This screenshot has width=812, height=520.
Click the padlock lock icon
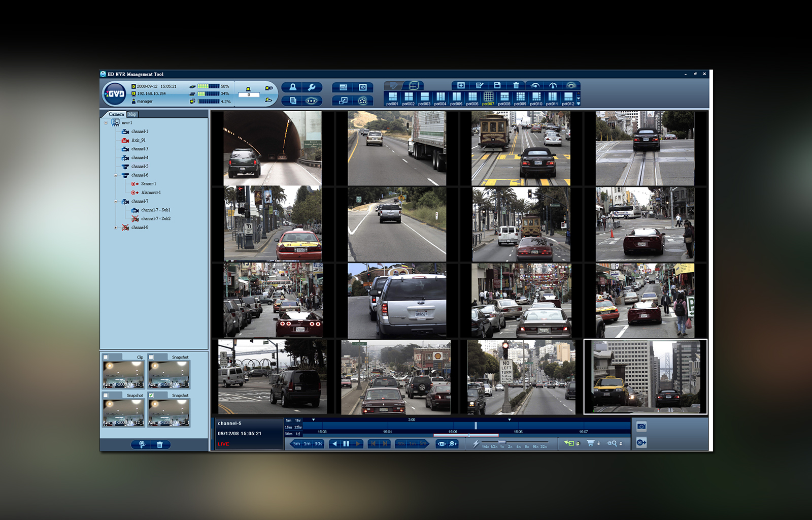(x=293, y=87)
